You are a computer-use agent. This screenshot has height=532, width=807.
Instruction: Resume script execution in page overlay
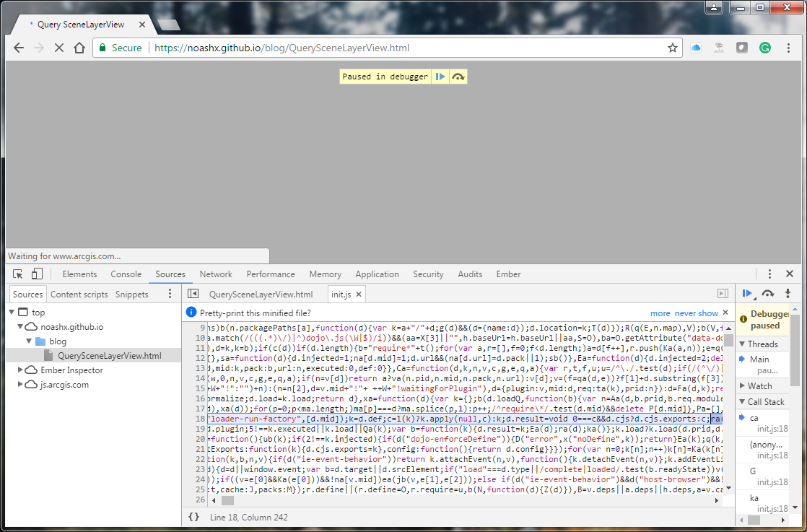click(x=440, y=77)
